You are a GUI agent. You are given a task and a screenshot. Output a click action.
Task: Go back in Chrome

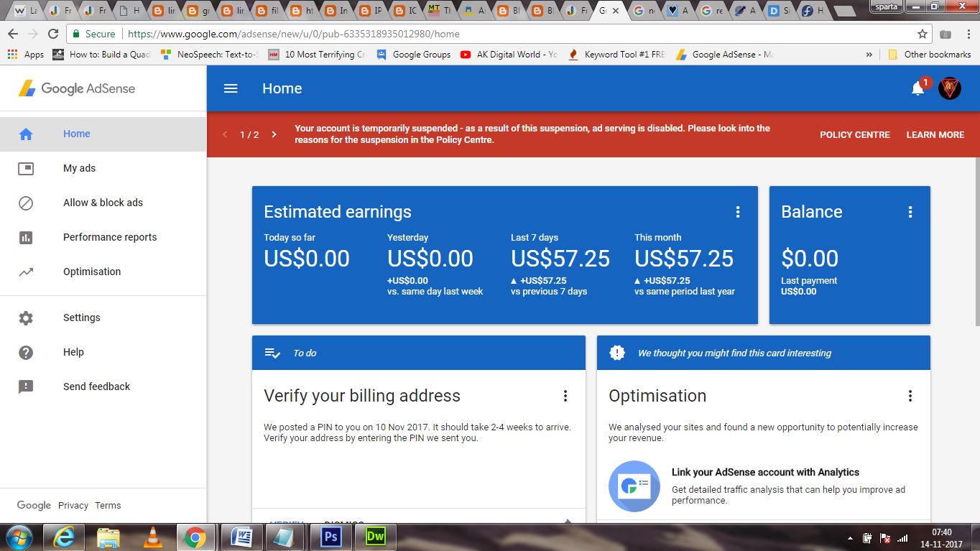(x=13, y=34)
